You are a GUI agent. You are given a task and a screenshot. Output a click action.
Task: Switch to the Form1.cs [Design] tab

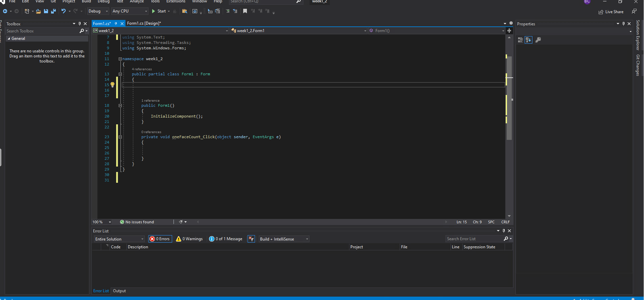pos(144,23)
